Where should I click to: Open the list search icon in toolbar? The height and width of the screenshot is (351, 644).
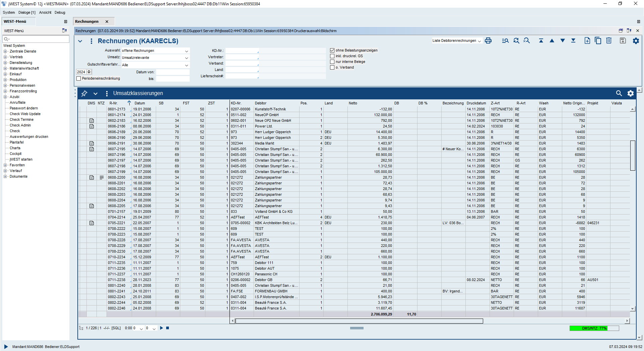coord(505,40)
